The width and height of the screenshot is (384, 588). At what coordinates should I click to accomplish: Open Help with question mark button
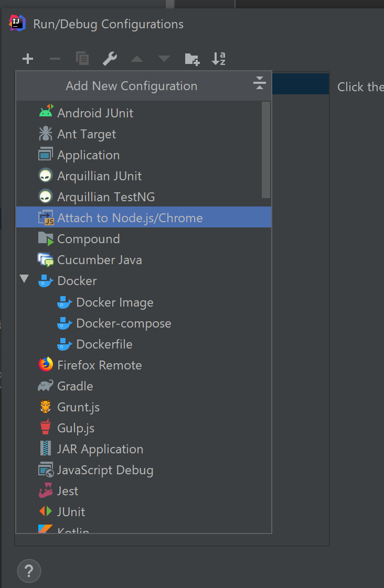click(29, 571)
